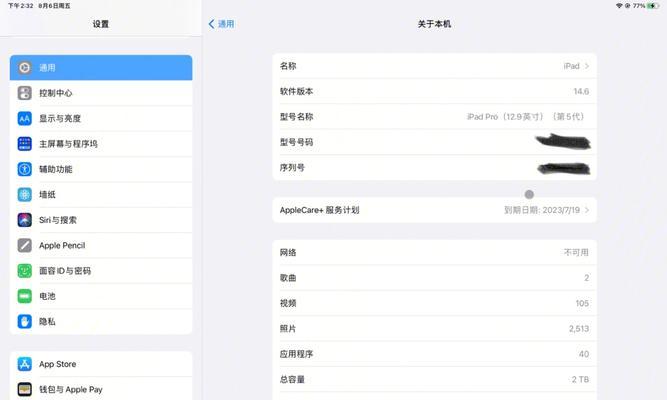Expand AppleCare+ 服务计划 chevron
The image size is (667, 400).
pos(587,210)
